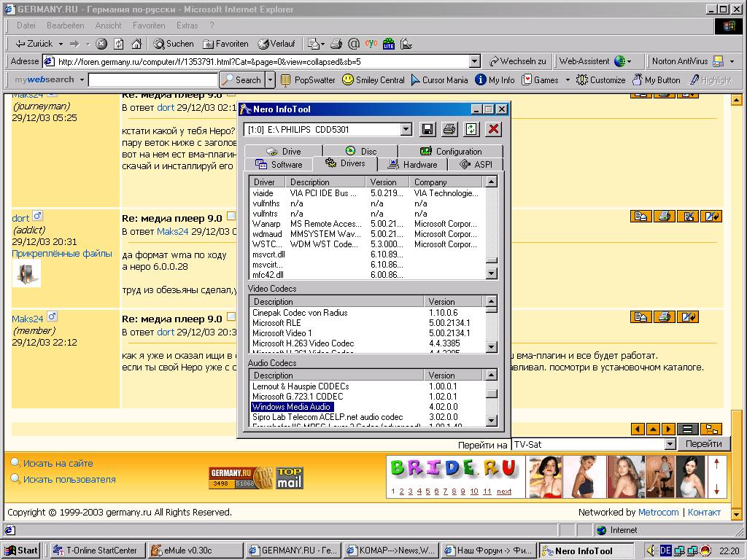Screen dimensions: 747x560
Task: Open the Start menu
Action: (21, 551)
